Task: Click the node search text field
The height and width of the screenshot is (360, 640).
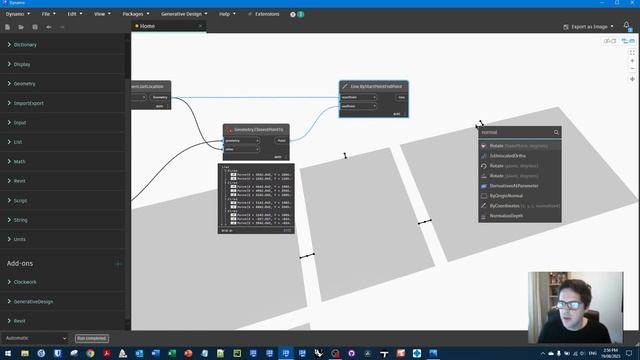Action: tap(516, 132)
